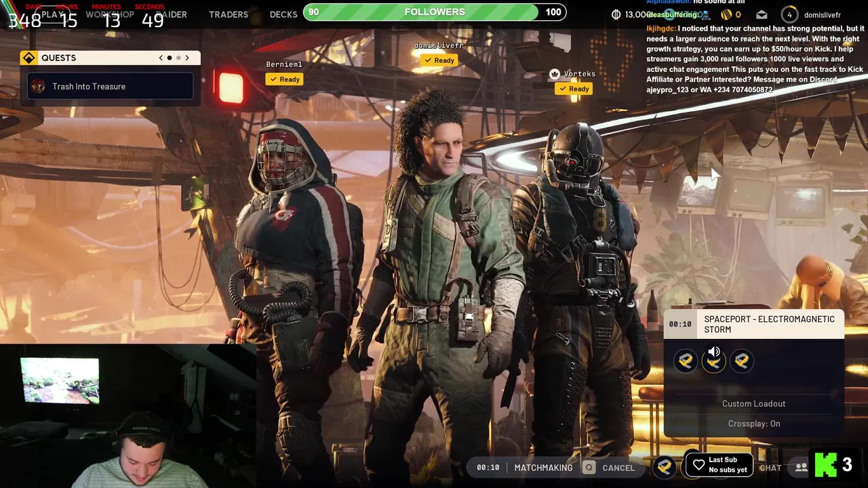The height and width of the screenshot is (488, 868).
Task: Select the first quest page dot
Action: 170,58
